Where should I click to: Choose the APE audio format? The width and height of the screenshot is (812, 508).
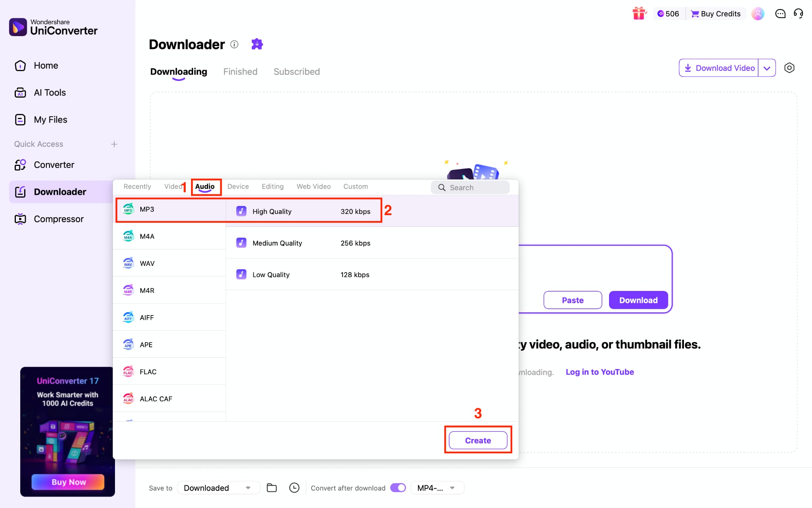169,345
